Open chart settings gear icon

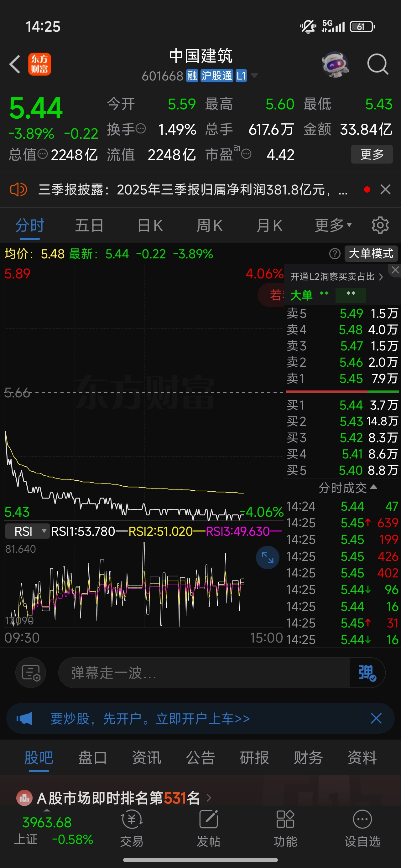380,225
